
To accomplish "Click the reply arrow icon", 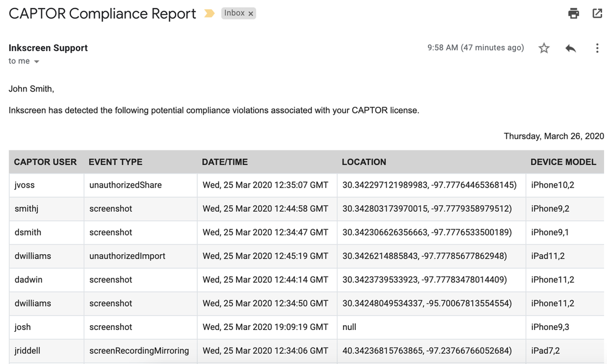I will pos(571,47).
